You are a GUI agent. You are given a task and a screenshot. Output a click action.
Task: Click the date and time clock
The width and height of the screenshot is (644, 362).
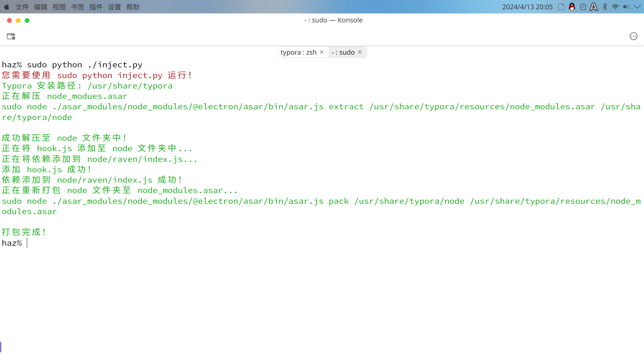click(527, 7)
